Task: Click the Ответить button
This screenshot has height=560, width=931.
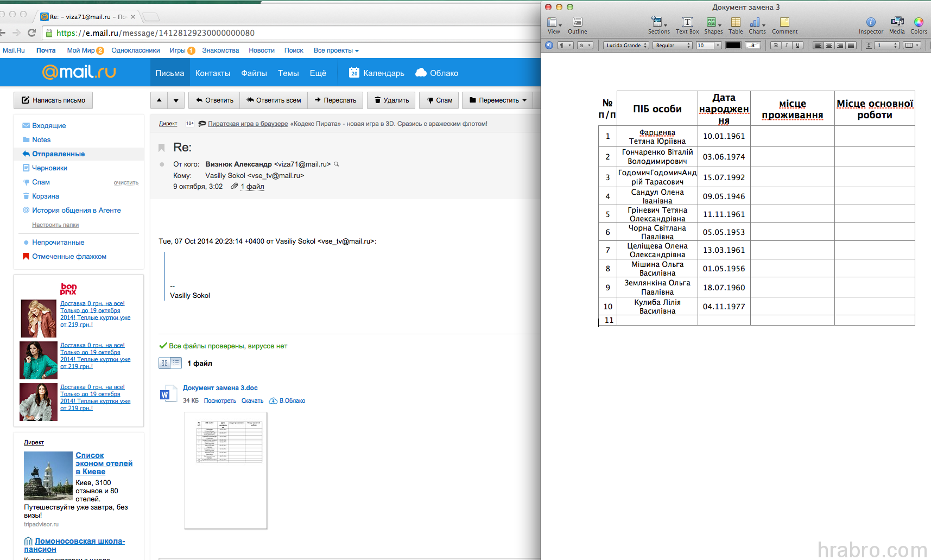Action: click(215, 100)
